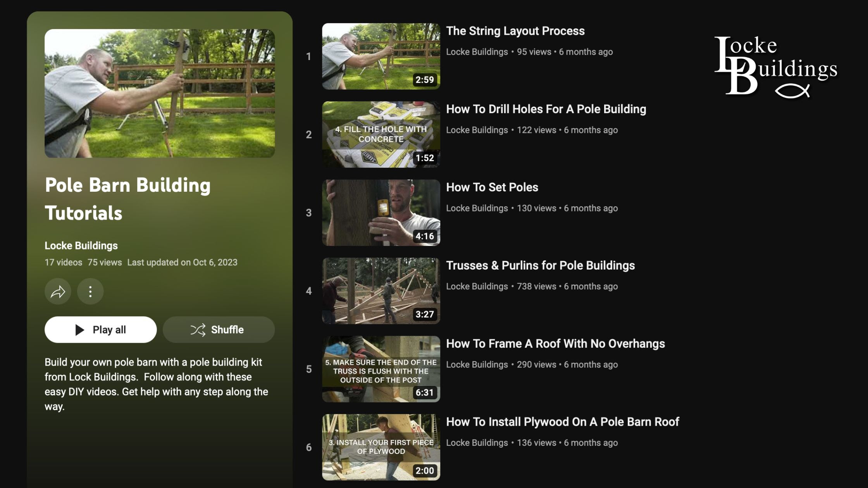Click the 290 views text

point(536,365)
